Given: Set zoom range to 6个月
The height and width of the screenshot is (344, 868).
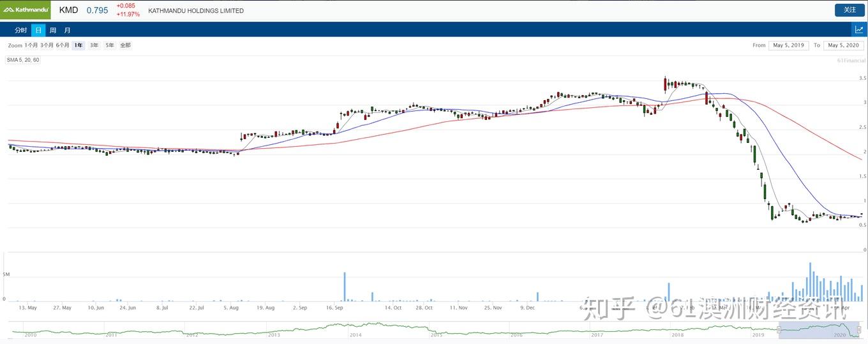Looking at the screenshot, I should click(x=63, y=45).
